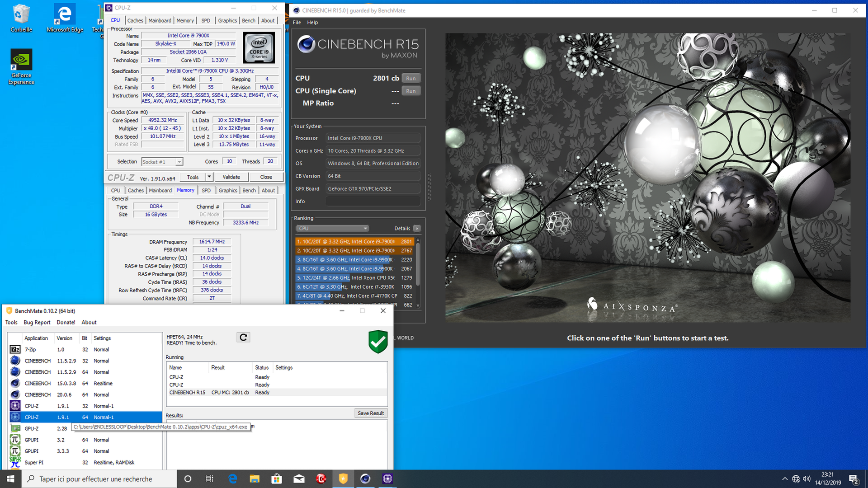The image size is (868, 488).
Task: Switch to Caches tab in upper CPU-Z window
Action: click(135, 21)
